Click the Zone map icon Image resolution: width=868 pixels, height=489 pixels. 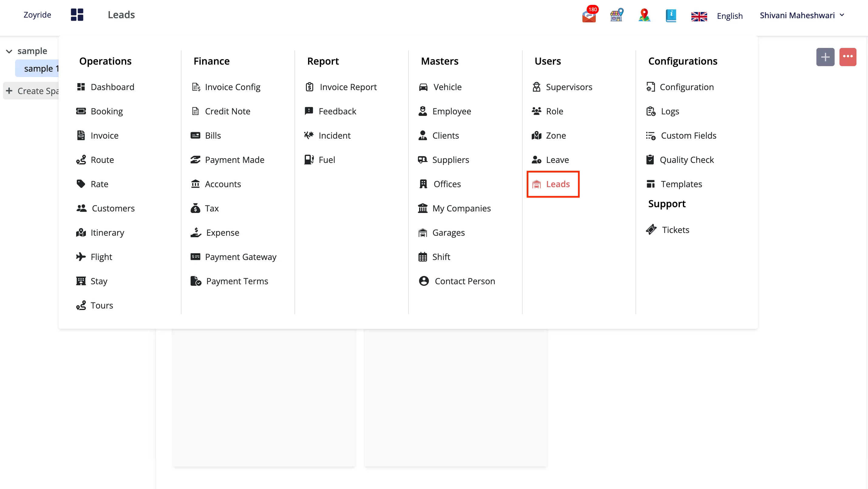pyautogui.click(x=537, y=135)
